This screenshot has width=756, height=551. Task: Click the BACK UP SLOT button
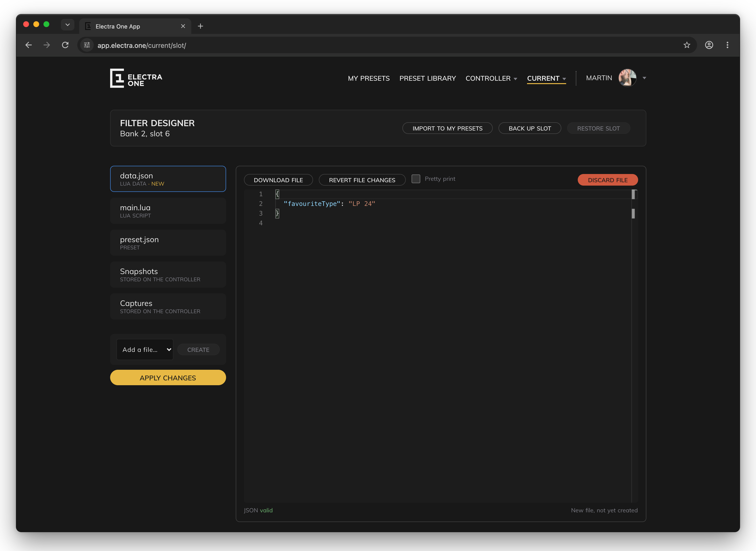530,128
